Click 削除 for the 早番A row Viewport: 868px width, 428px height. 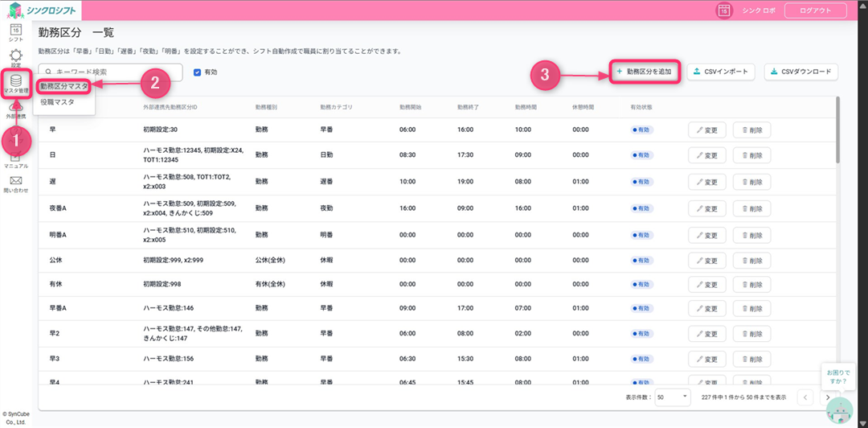(751, 308)
